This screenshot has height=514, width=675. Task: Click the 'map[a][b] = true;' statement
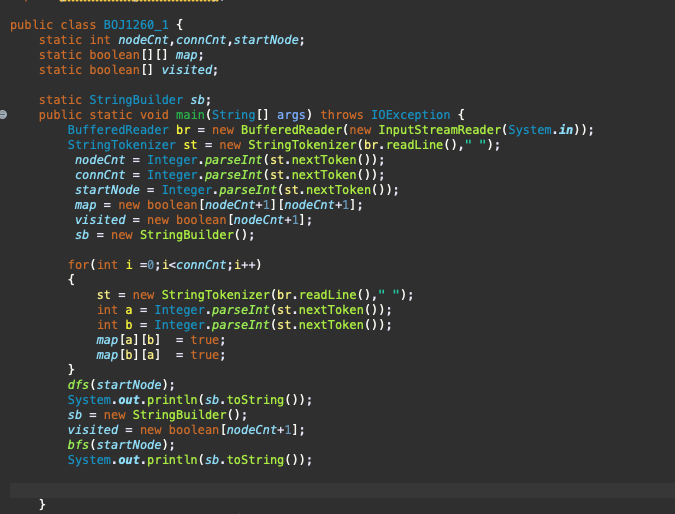click(x=161, y=340)
